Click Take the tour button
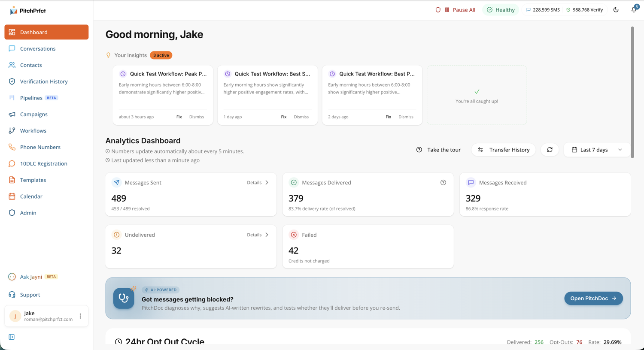Image resolution: width=644 pixels, height=350 pixels. (439, 150)
